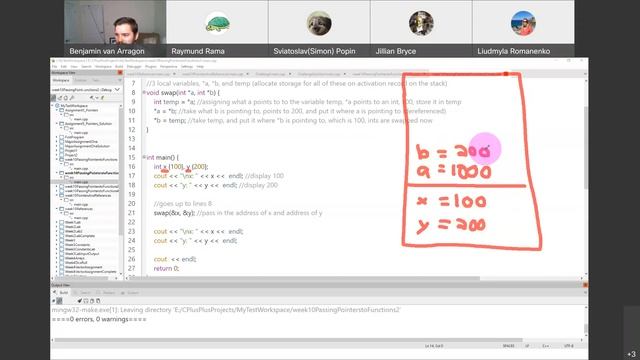
Task: Select the Project1 project
Action: click(71, 151)
